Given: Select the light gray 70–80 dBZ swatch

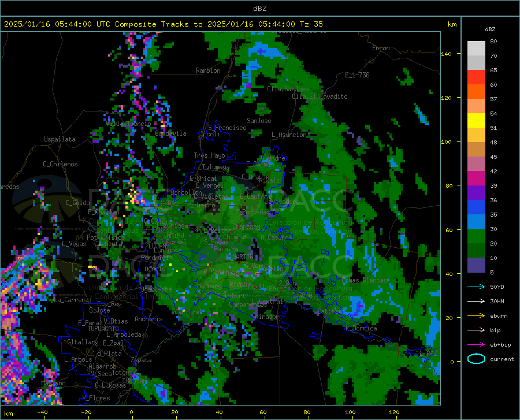Looking at the screenshot, I should tap(476, 49).
